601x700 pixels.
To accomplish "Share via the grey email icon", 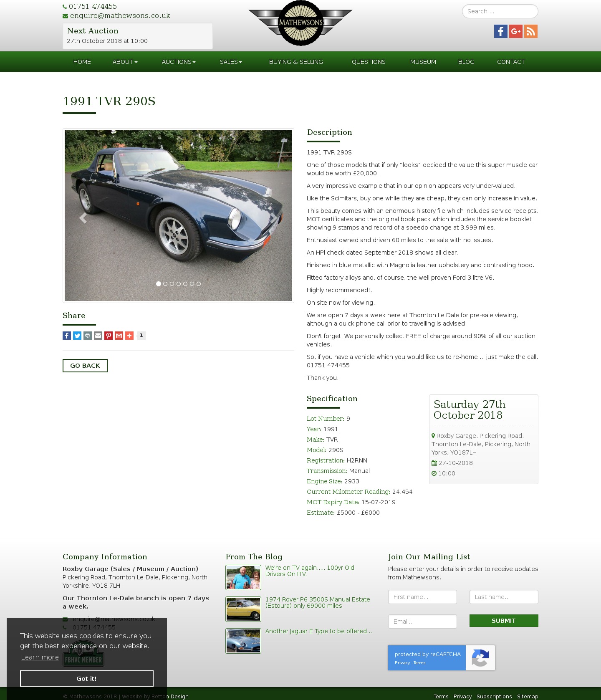I will point(98,336).
